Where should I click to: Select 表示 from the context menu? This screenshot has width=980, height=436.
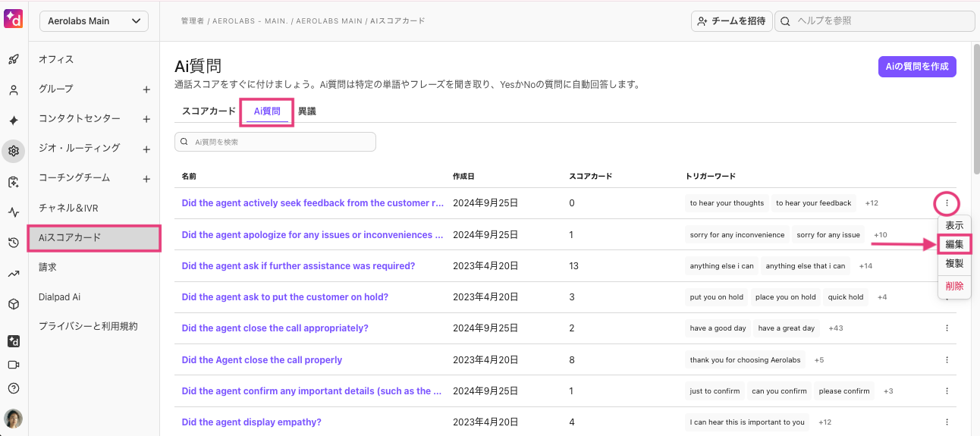(954, 226)
